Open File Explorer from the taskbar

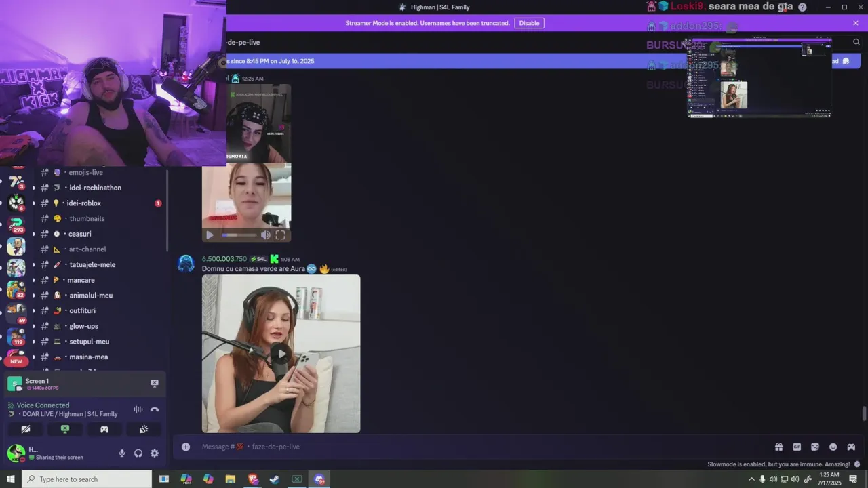coord(231,479)
